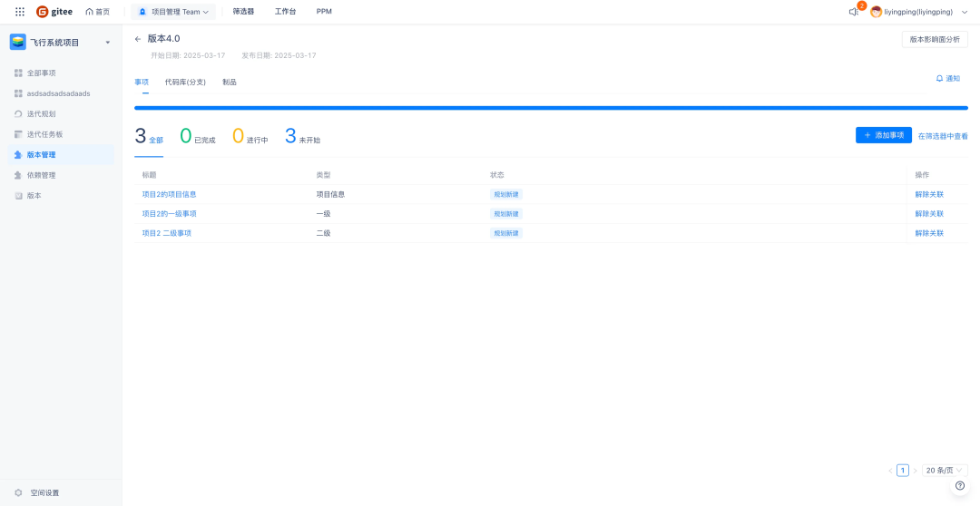Filter by 3 全部 items

click(149, 136)
